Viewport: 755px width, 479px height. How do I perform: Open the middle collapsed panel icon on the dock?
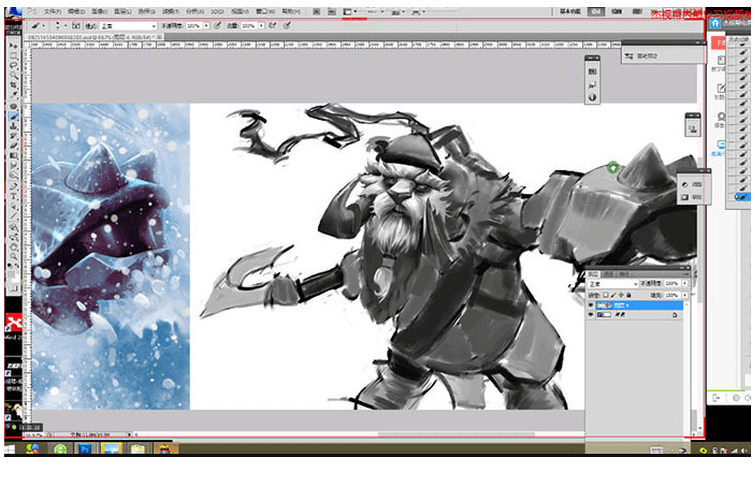coord(592,84)
